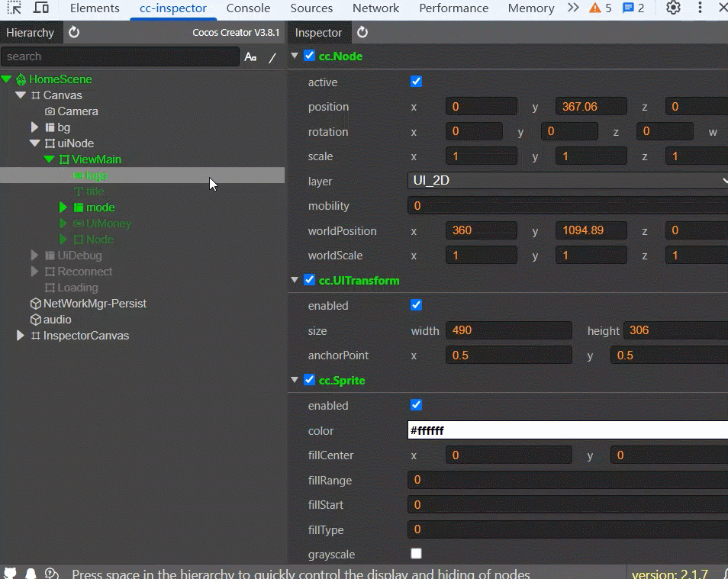Screen dimensions: 728x579
Task: Toggle the cc.UITransform component checkbox
Action: [x=309, y=280]
